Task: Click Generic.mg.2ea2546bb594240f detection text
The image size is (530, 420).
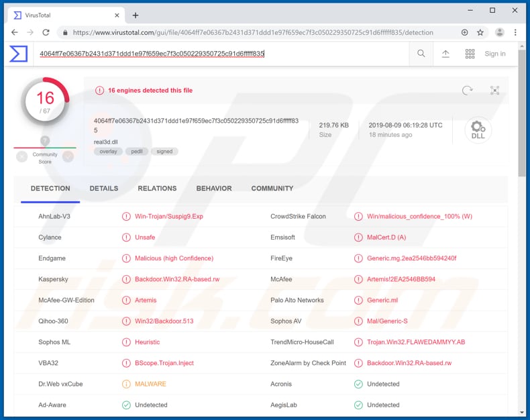Action: (x=412, y=258)
